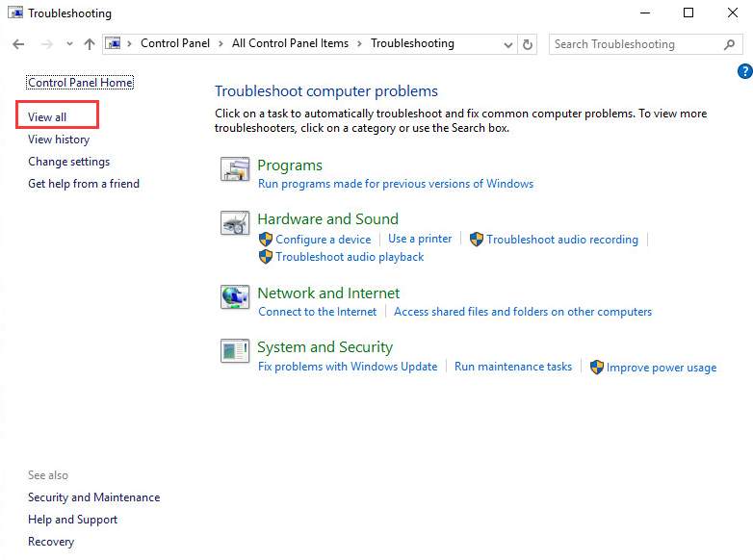Run programs made for previous Windows versions
Viewport: 753px width, 560px height.
[x=396, y=184]
